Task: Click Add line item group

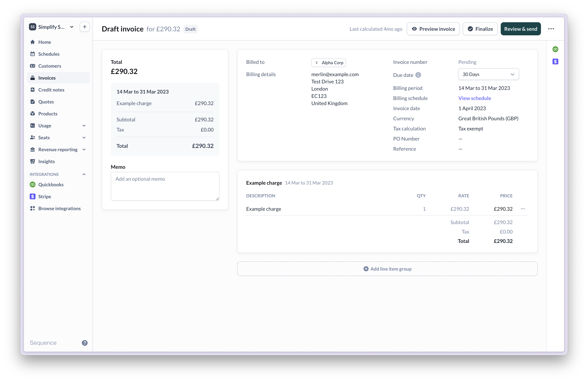Action: tap(387, 269)
